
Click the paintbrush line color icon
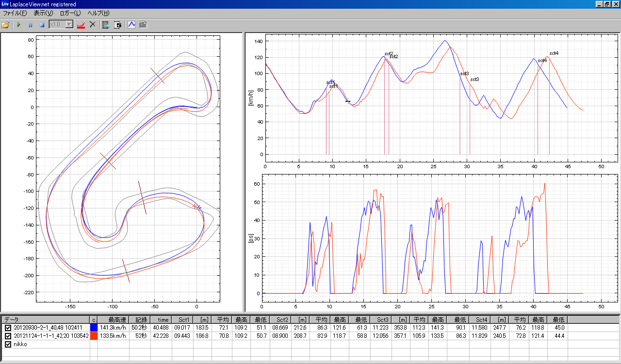click(x=81, y=24)
